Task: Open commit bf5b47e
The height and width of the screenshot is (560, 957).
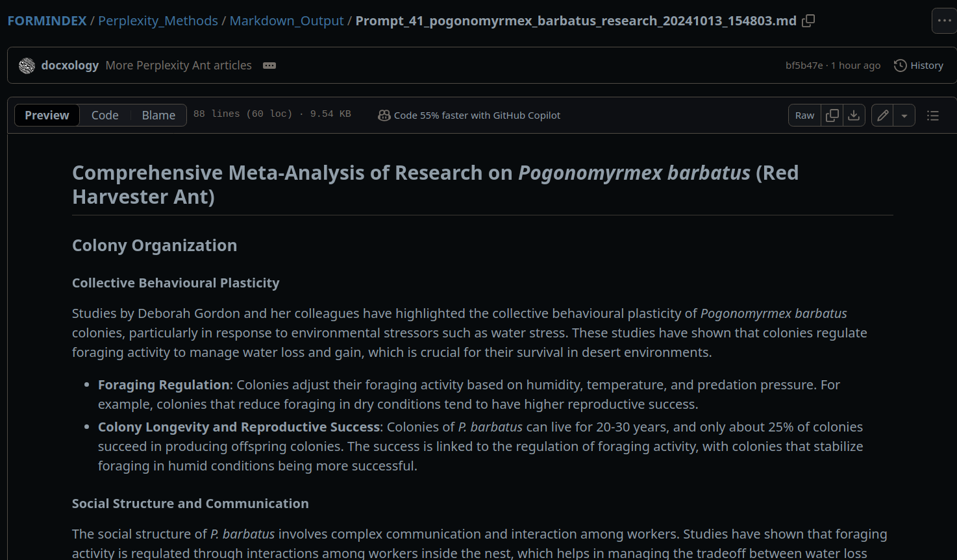Action: [x=804, y=66]
